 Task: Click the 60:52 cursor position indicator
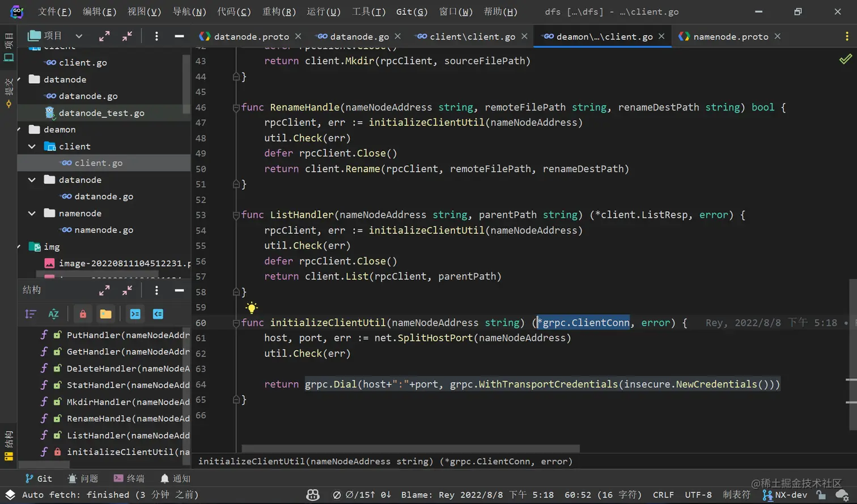[603, 494]
